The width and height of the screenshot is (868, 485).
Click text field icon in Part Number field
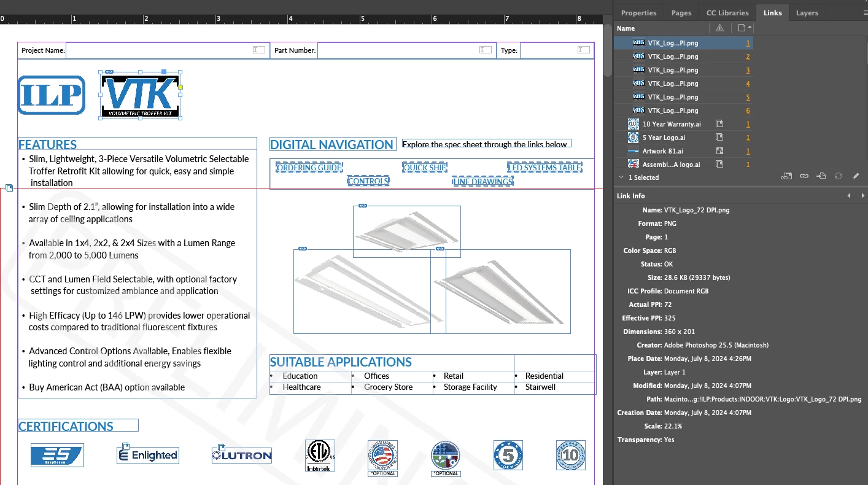click(486, 50)
